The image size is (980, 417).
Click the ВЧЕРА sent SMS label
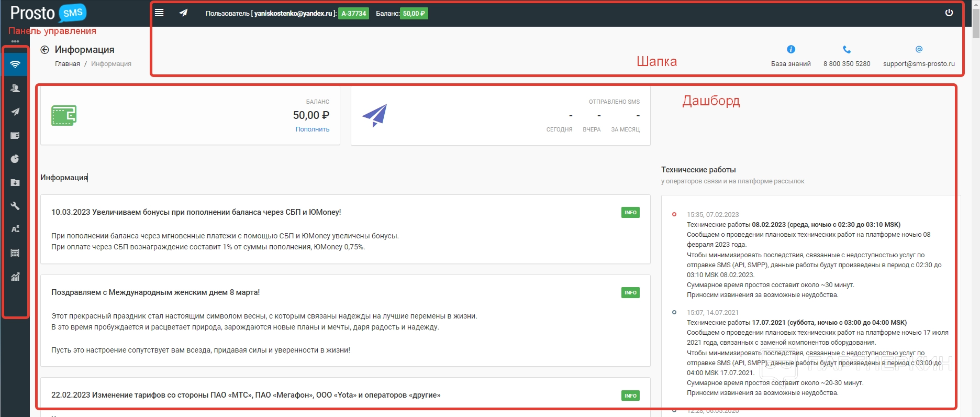tap(592, 129)
